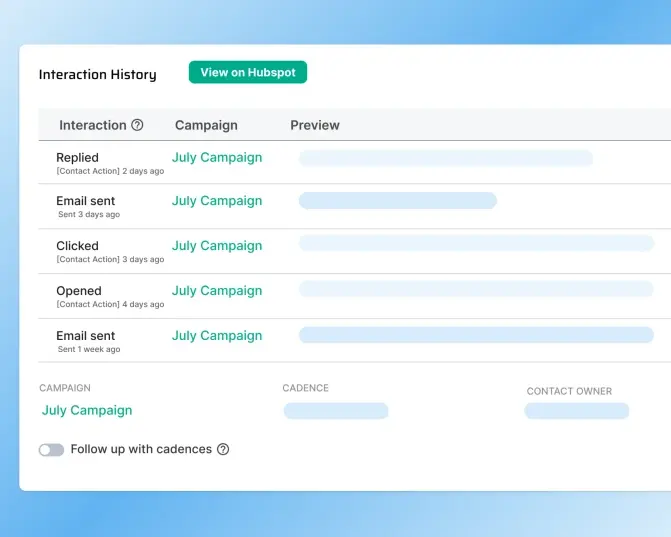Click the '[Contact Action] 2 days ago' text
This screenshot has height=537, width=671.
(110, 171)
